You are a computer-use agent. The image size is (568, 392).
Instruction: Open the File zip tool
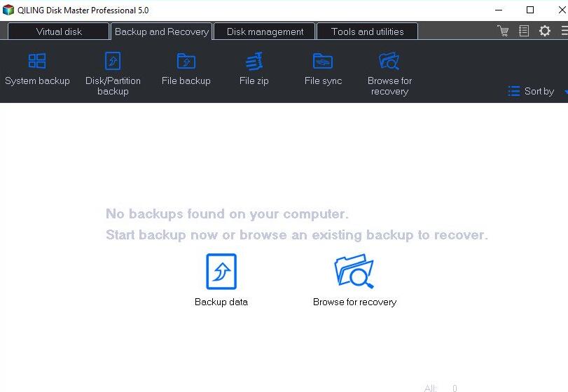click(254, 69)
